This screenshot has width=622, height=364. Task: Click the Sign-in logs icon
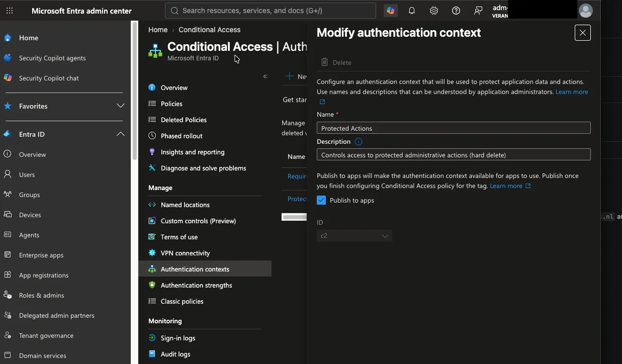(x=152, y=338)
